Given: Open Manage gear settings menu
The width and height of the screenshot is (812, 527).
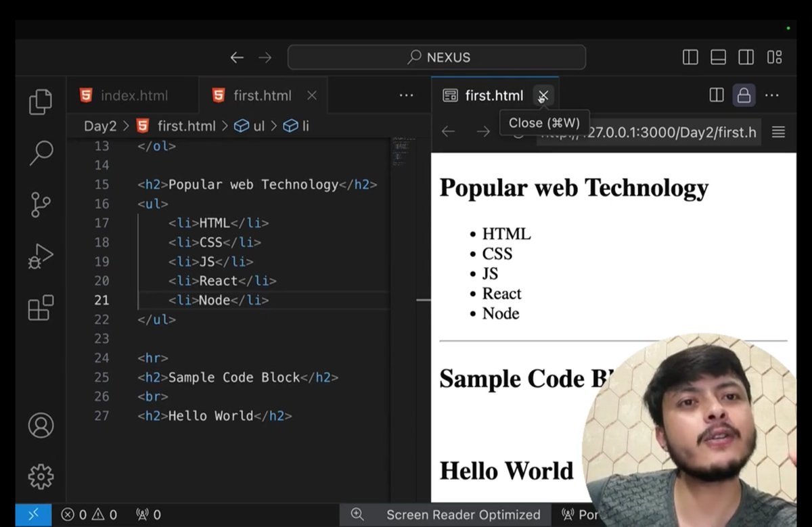Looking at the screenshot, I should click(x=41, y=476).
